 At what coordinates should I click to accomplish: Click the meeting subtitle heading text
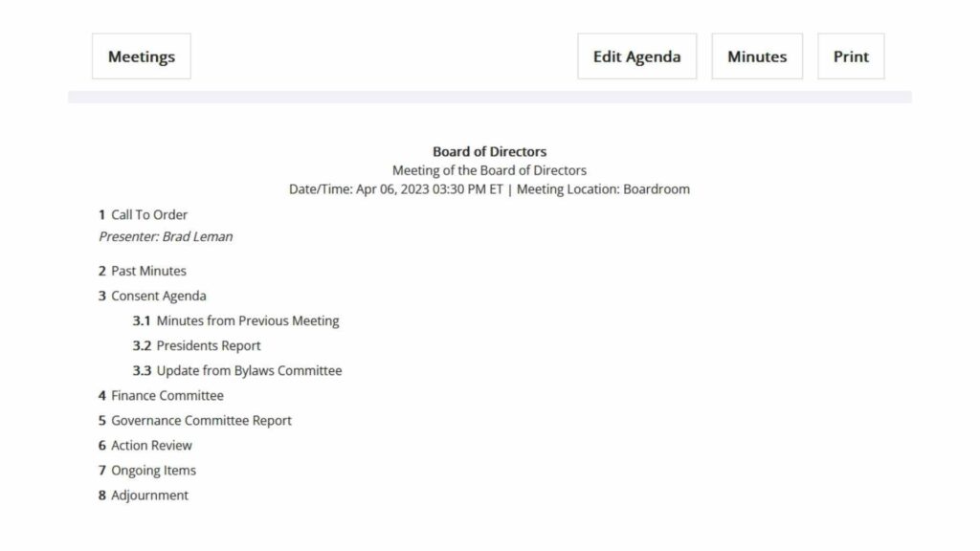489,169
